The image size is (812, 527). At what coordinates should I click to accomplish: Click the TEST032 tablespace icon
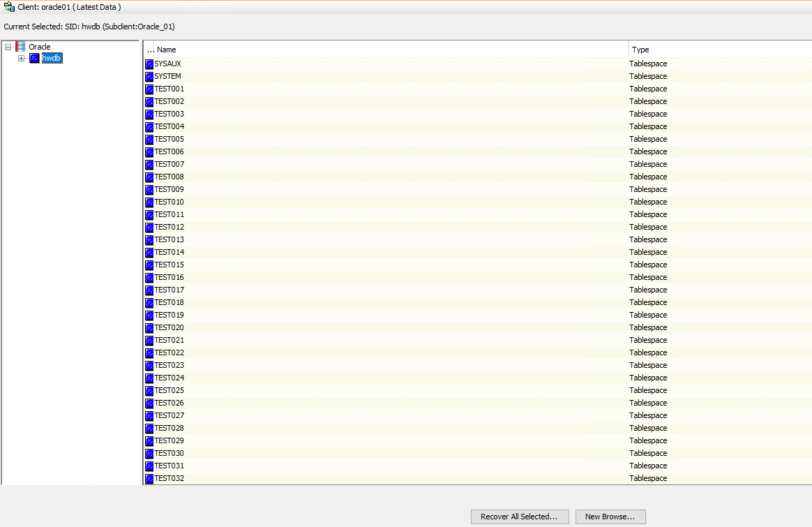(149, 479)
